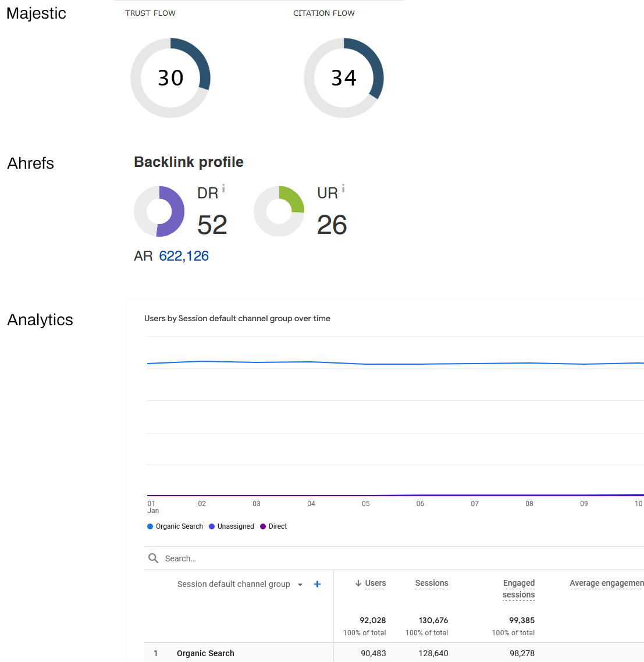Click the Organic Search legend dot
Screen dimensions: 644x662
(x=150, y=526)
